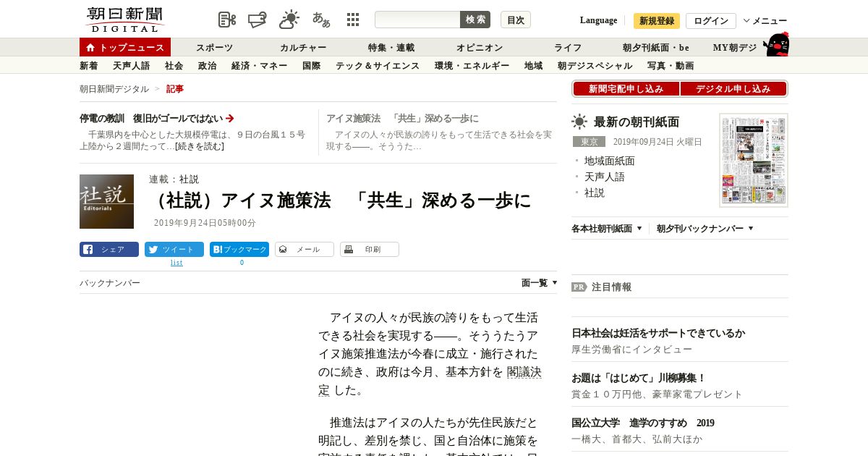The height and width of the screenshot is (456, 868).
Task: Open sidebar 社説 link
Action: (x=595, y=193)
